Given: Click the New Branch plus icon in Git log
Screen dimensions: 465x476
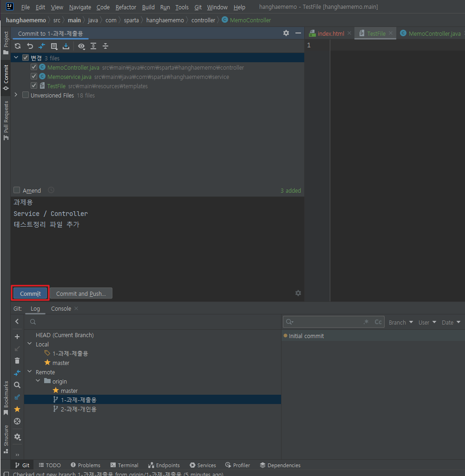Looking at the screenshot, I should (17, 337).
